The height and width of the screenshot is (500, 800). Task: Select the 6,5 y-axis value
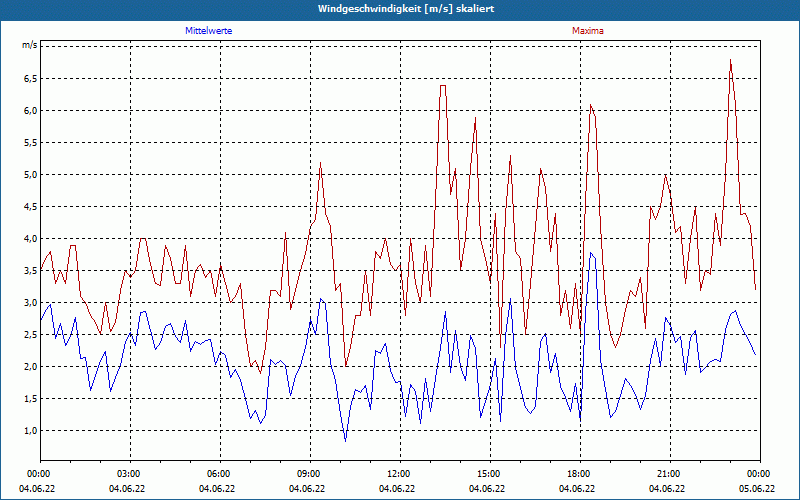pyautogui.click(x=30, y=79)
